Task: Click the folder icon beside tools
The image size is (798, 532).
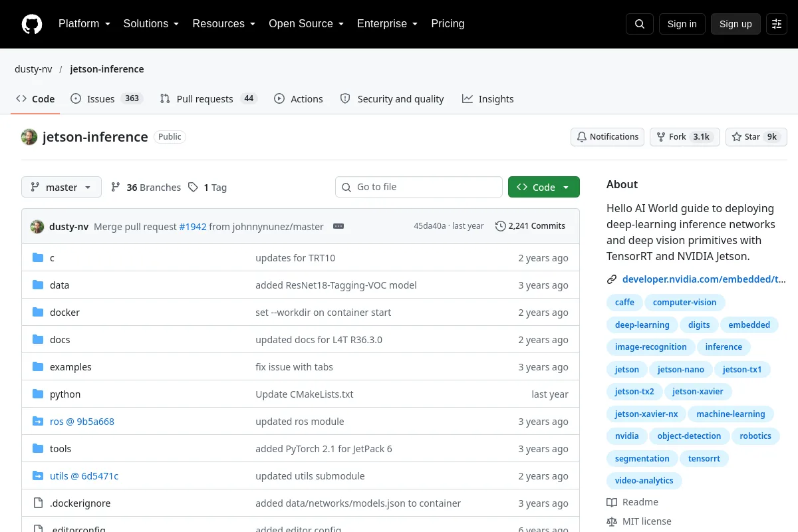Action: tap(38, 449)
